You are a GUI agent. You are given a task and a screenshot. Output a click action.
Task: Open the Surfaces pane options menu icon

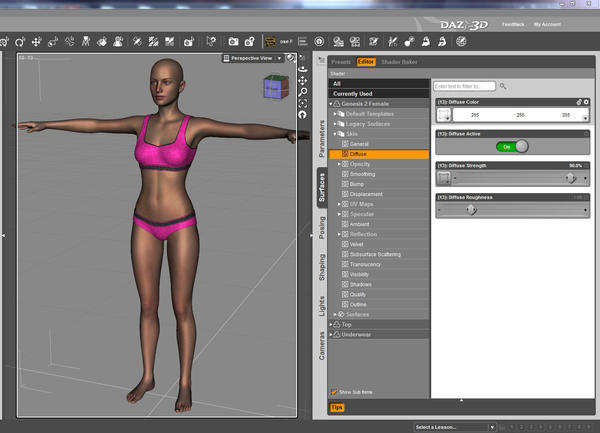pos(321,61)
